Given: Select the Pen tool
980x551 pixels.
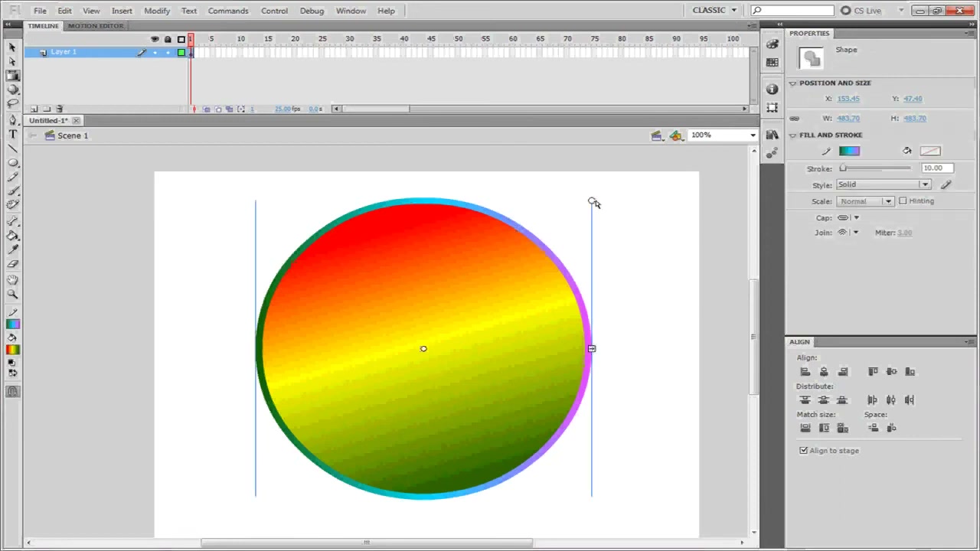Looking at the screenshot, I should click(x=12, y=120).
